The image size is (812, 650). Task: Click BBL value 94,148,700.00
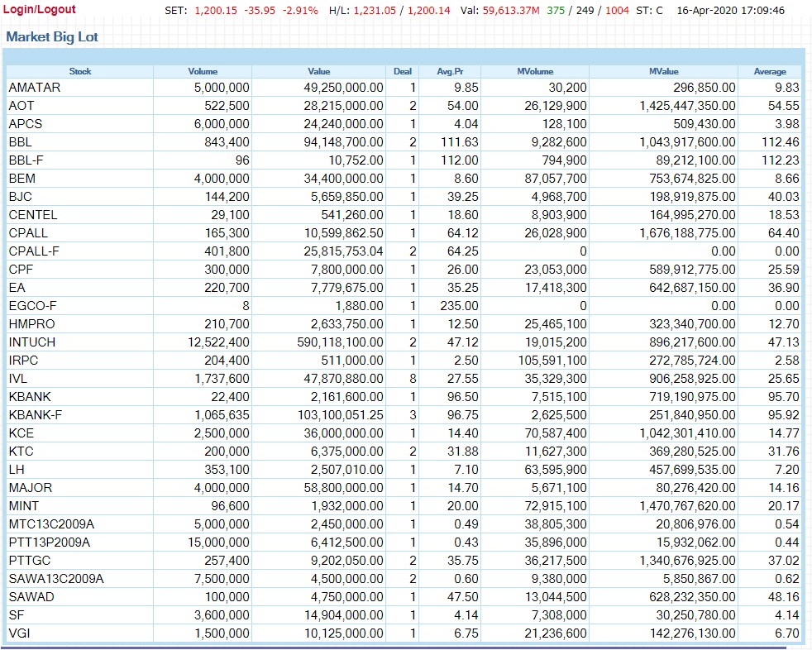click(343, 142)
